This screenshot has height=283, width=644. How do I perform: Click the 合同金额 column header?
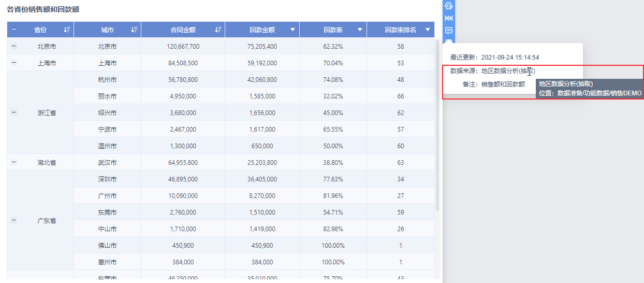tap(183, 30)
